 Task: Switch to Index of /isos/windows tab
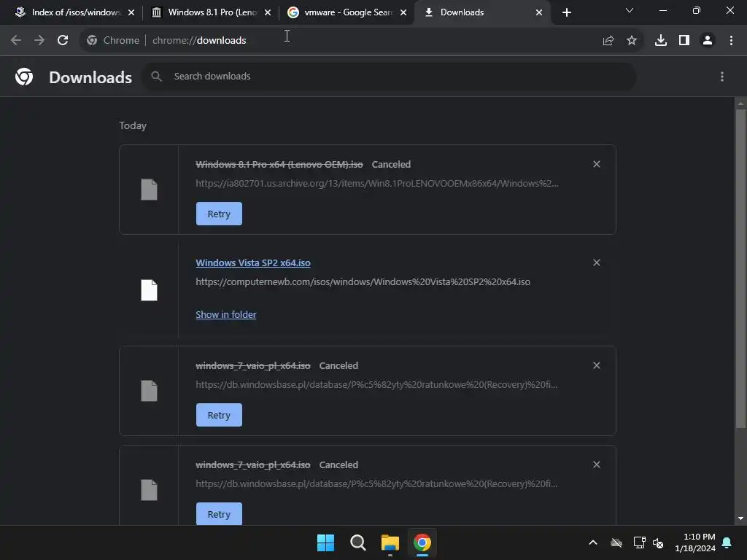76,12
